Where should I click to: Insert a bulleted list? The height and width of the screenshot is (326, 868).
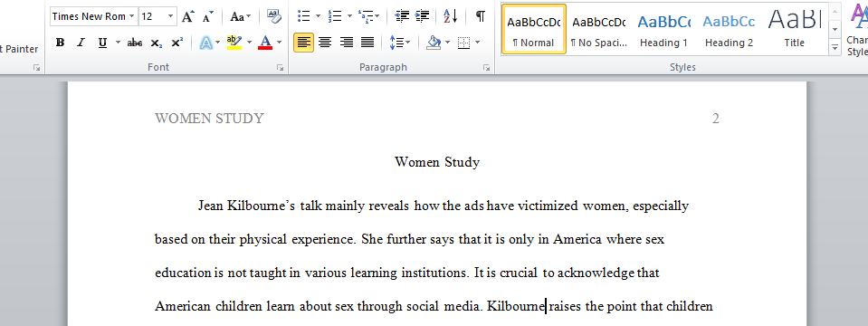coord(303,16)
